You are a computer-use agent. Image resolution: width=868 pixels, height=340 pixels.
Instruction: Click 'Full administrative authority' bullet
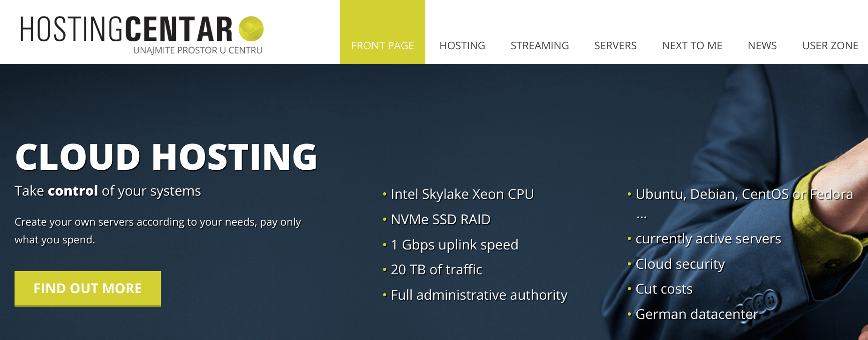(x=479, y=295)
